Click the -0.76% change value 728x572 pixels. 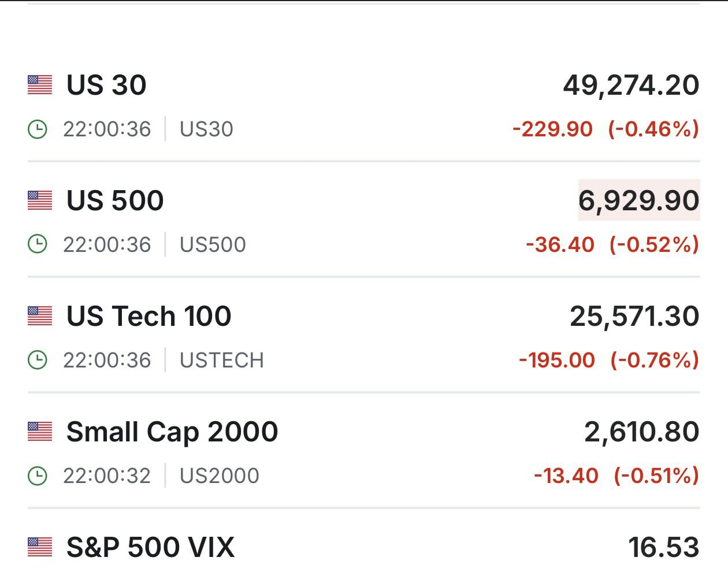[x=655, y=360]
